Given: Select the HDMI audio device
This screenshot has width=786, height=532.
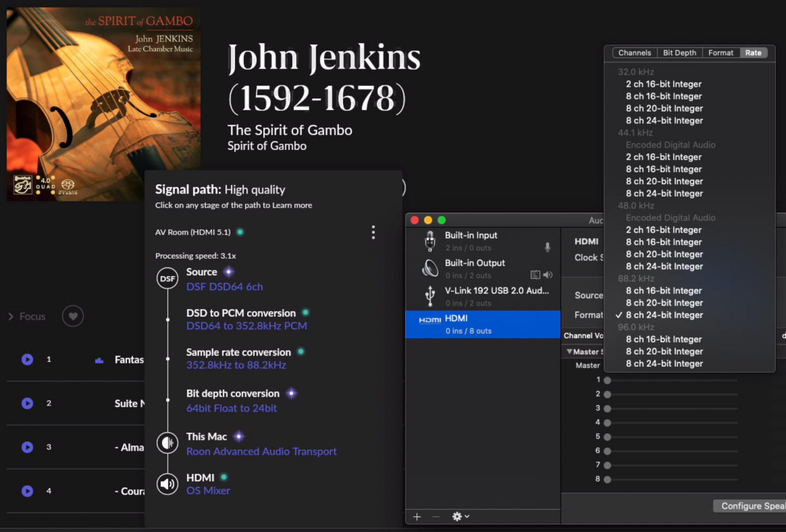Looking at the screenshot, I should (482, 324).
